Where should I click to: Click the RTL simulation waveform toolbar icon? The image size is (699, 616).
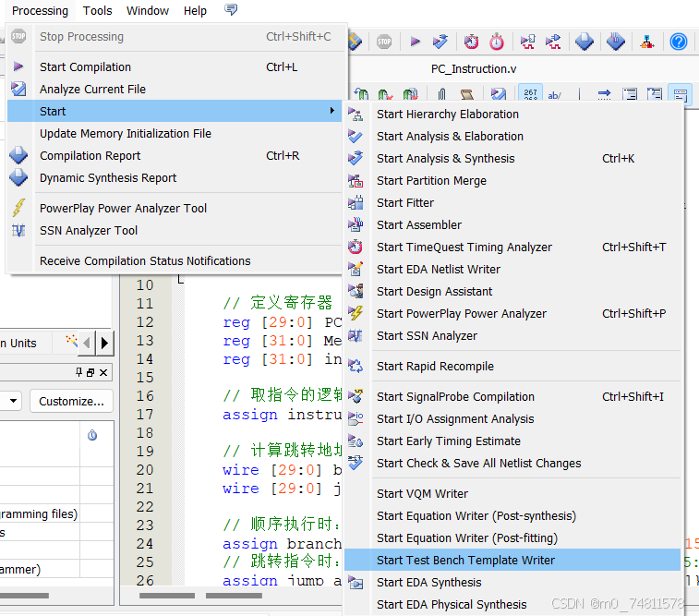(528, 42)
